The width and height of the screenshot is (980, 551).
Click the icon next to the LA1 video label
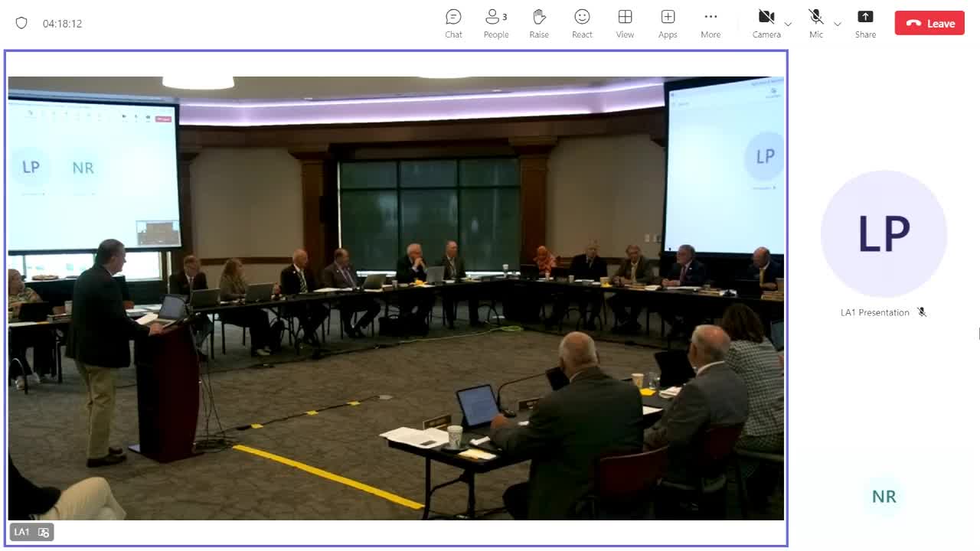click(44, 532)
